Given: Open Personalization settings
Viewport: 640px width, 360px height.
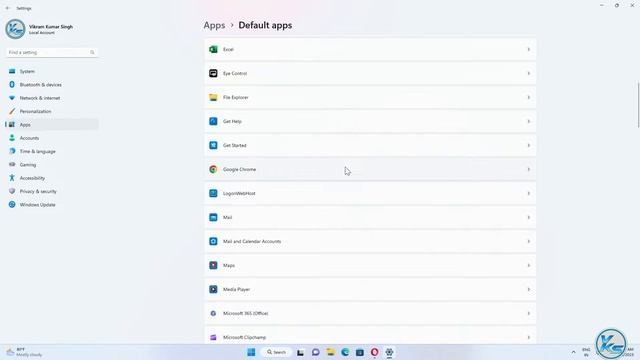Looking at the screenshot, I should click(x=52, y=111).
